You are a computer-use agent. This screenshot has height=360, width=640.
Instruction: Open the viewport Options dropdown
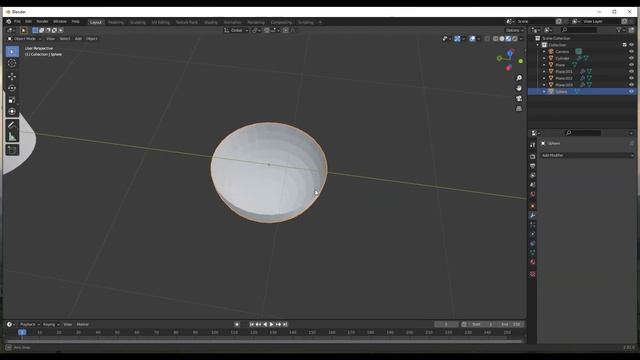[x=514, y=30]
